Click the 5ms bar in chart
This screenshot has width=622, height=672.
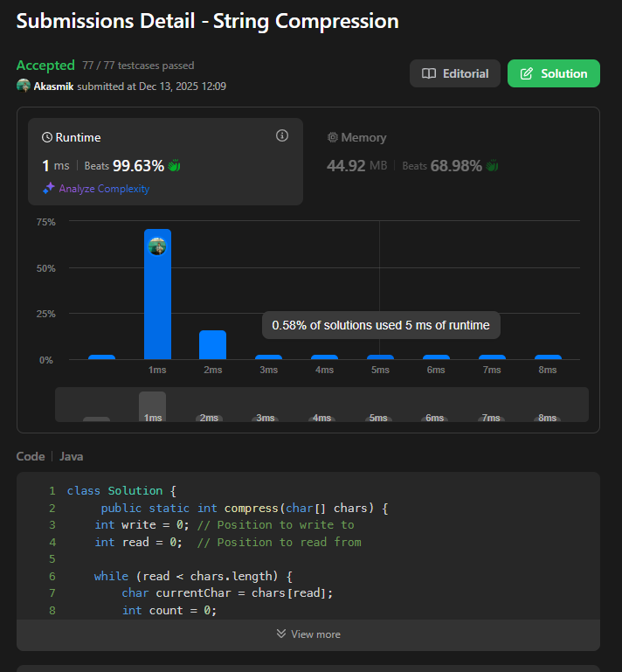click(x=380, y=357)
